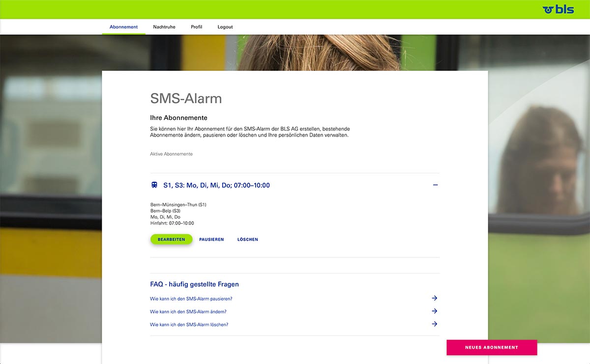The width and height of the screenshot is (590, 364).
Task: Toggle the S1, S3: Mo, Di, Mi, Do heading
Action: click(216, 185)
